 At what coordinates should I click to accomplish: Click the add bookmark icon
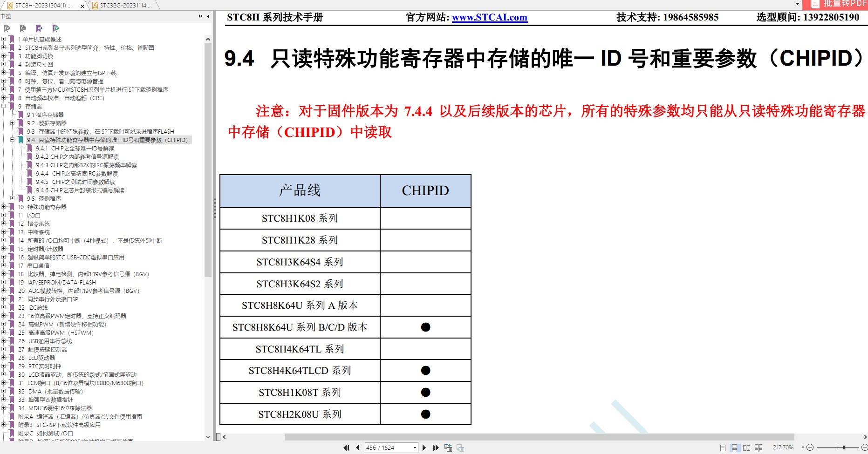(23, 28)
